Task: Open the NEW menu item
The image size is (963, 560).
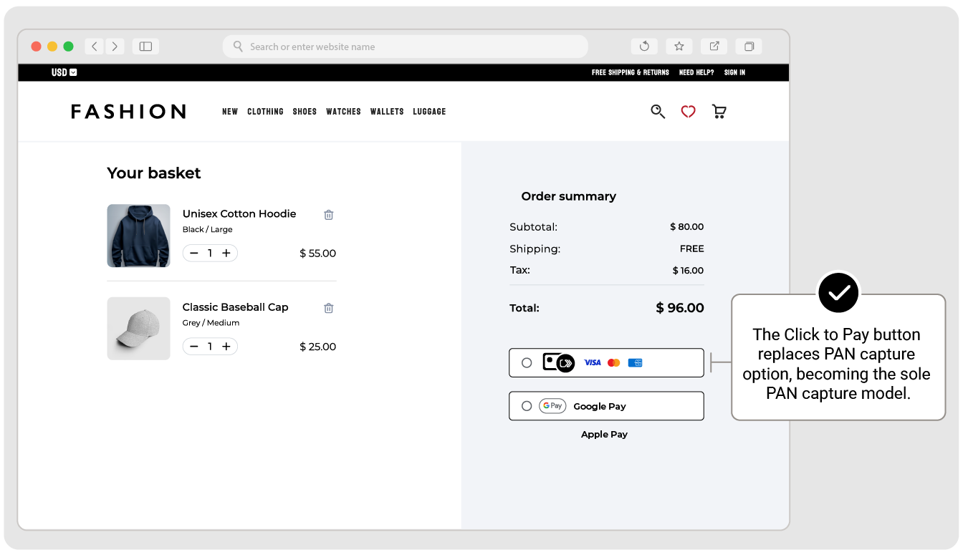Action: tap(230, 112)
